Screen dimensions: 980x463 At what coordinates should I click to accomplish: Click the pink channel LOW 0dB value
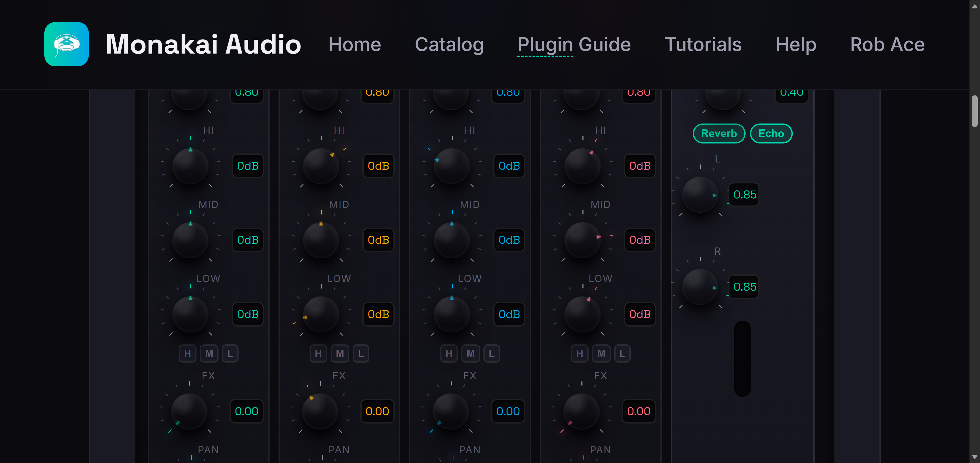pos(640,314)
